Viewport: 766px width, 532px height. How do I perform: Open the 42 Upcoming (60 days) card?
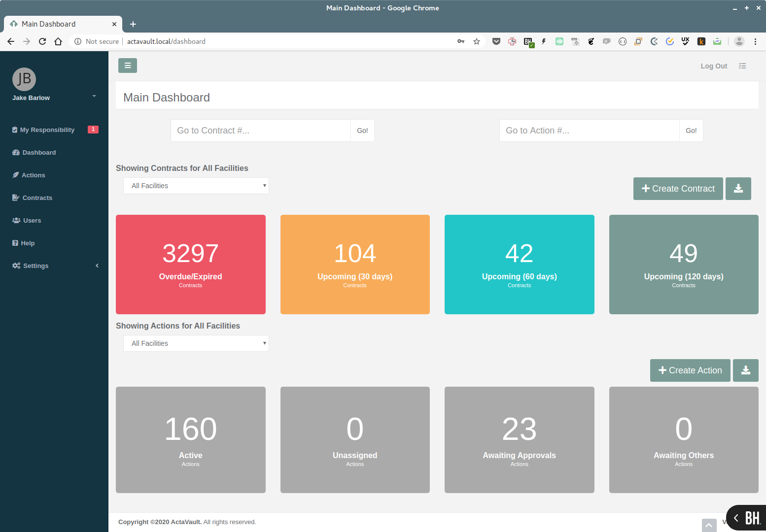tap(520, 265)
